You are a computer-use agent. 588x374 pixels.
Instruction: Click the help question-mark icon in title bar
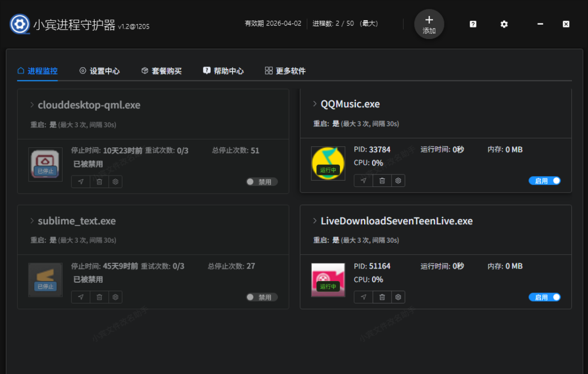point(472,24)
